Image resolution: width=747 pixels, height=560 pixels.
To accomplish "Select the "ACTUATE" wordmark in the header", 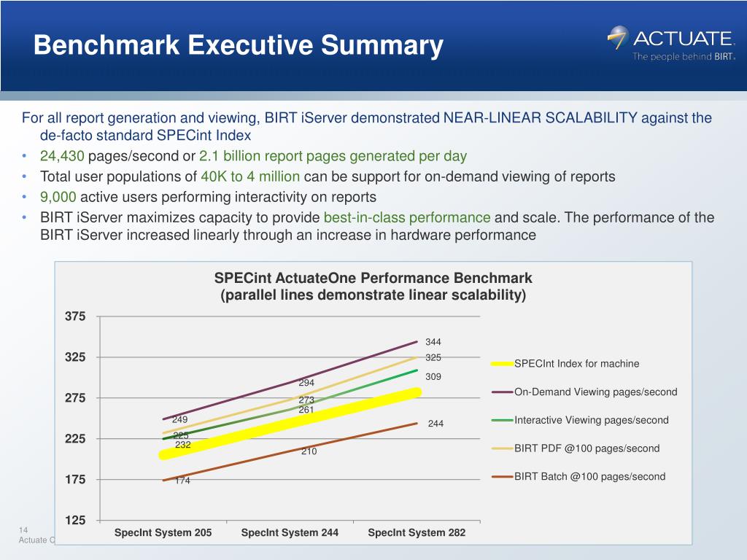I will coord(684,38).
